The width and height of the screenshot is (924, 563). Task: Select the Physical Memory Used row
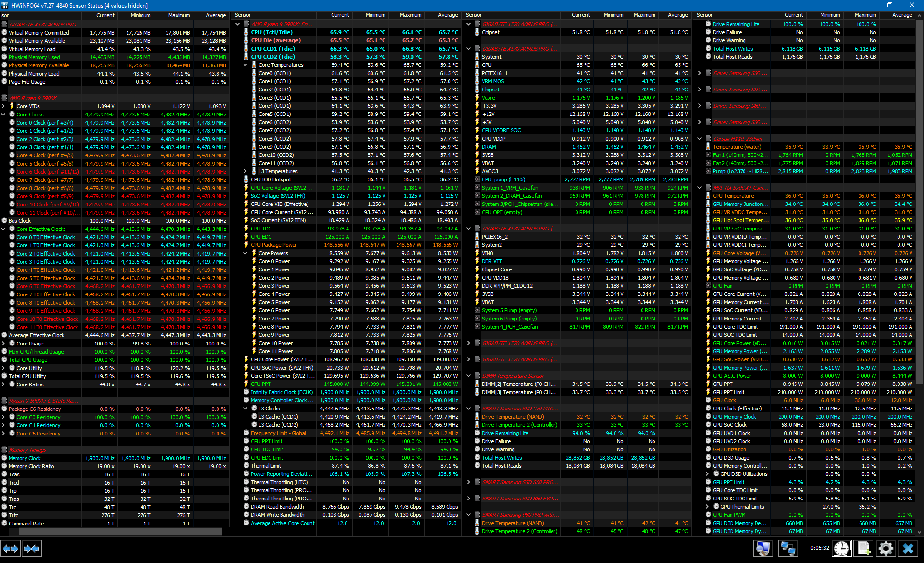(x=115, y=57)
